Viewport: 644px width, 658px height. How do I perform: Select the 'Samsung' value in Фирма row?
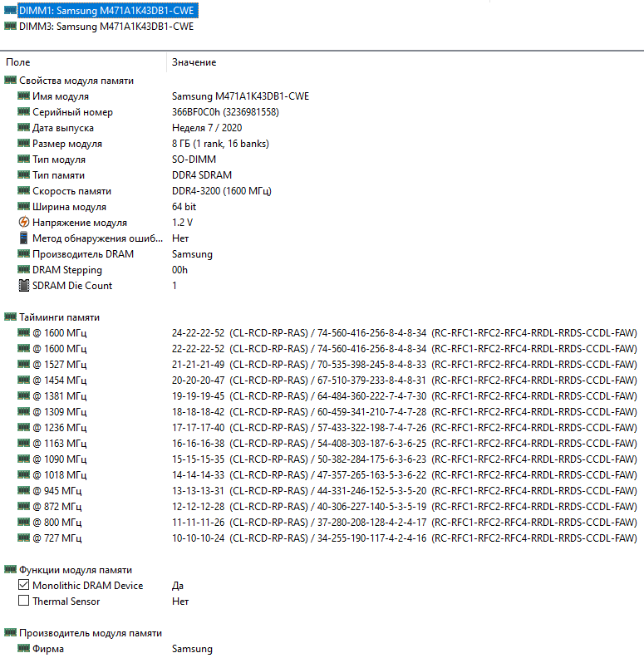click(192, 649)
